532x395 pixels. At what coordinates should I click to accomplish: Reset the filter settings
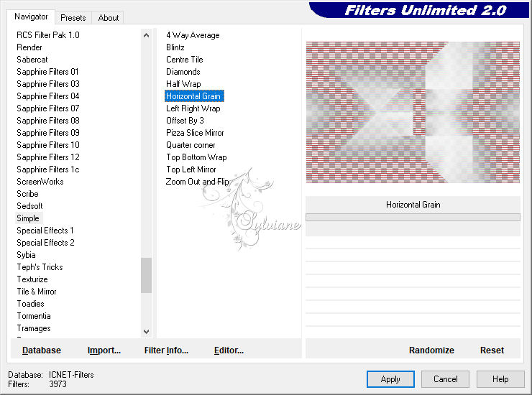tap(492, 350)
